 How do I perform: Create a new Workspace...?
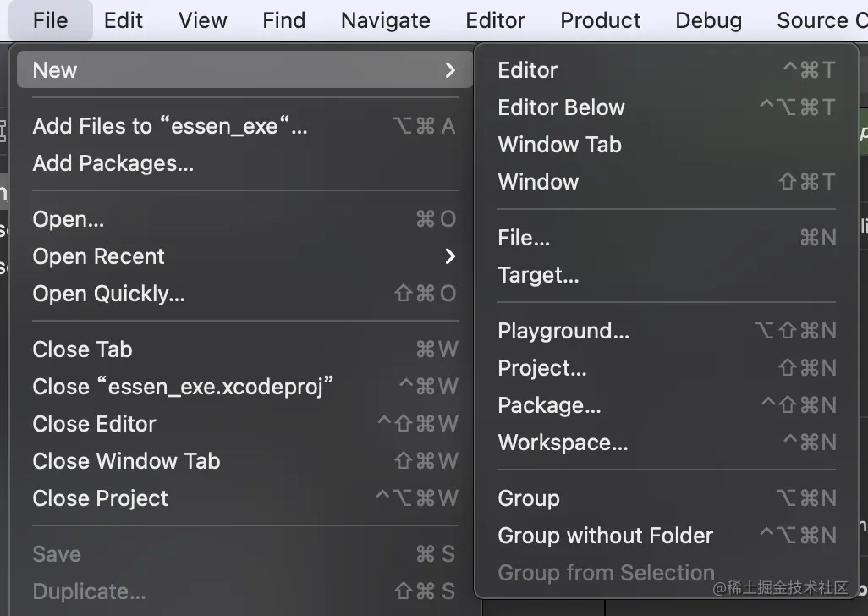coord(563,443)
